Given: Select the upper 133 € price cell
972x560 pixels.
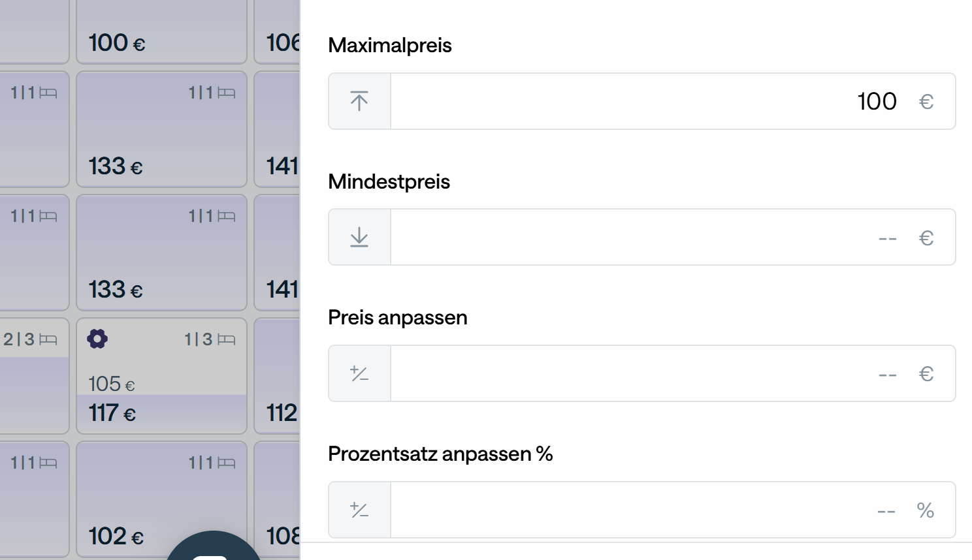Looking at the screenshot, I should coord(161,129).
